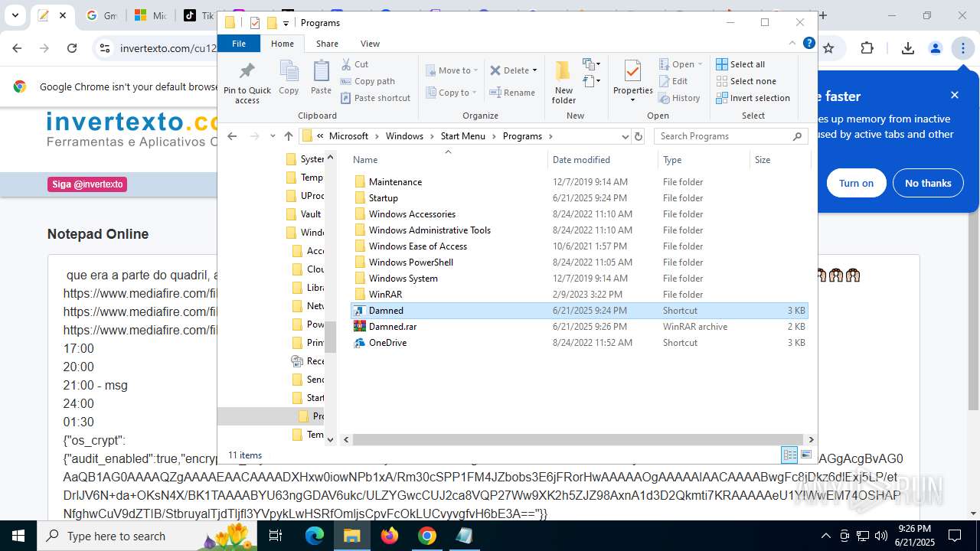Click Start Menu in breadcrumb path
This screenshot has height=551, width=980.
coord(462,136)
